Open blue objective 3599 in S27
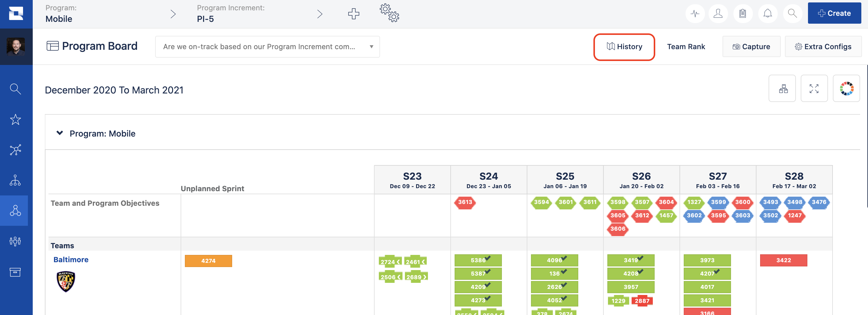868x315 pixels. point(718,202)
